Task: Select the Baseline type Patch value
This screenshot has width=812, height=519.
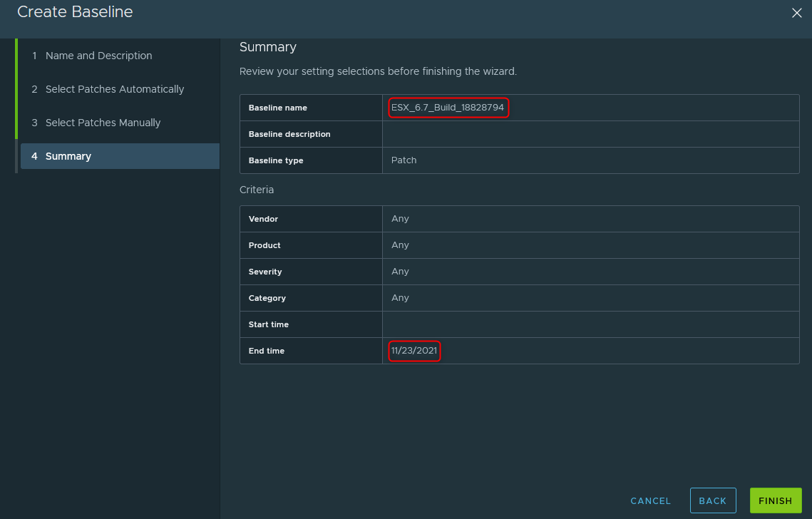Action: coord(404,160)
